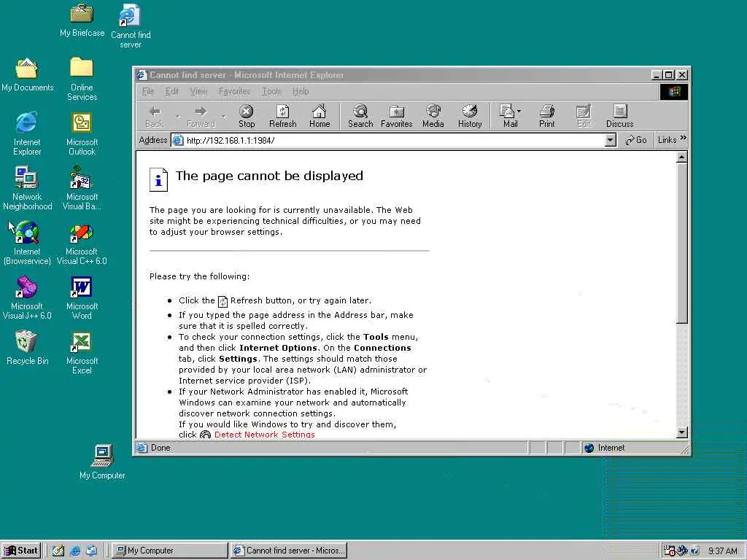Open the Media toolbar button
The image size is (747, 560).
[433, 116]
